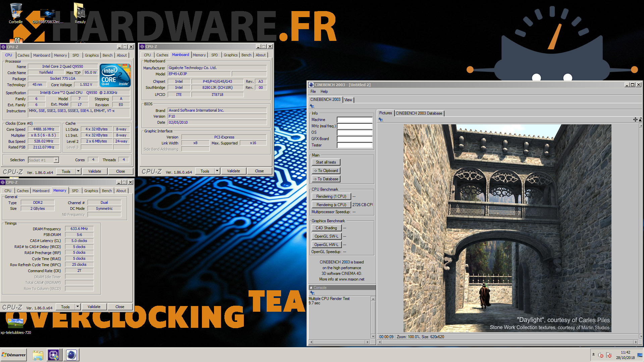
Task: Run the Rendering (1 CPU) benchmark
Action: pyautogui.click(x=331, y=196)
